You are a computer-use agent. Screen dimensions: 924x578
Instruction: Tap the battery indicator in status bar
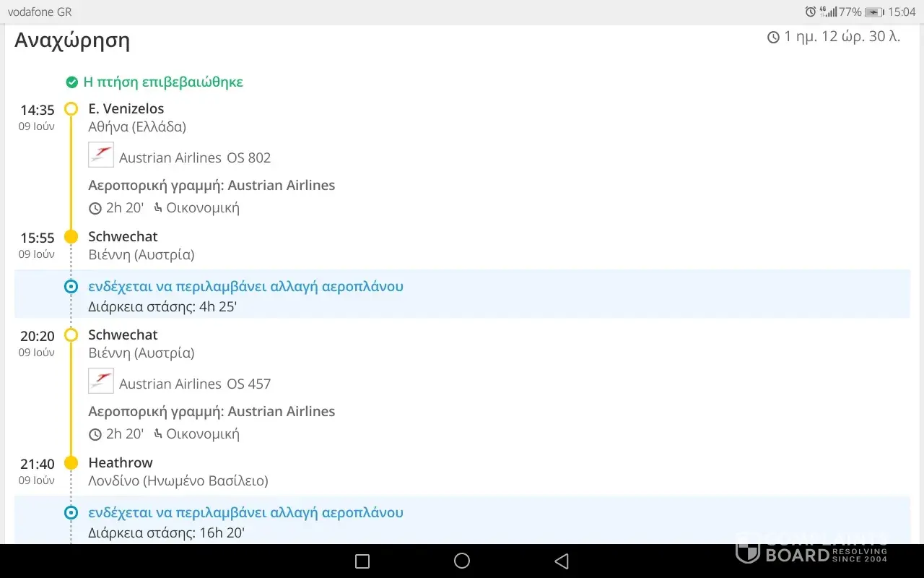[874, 12]
